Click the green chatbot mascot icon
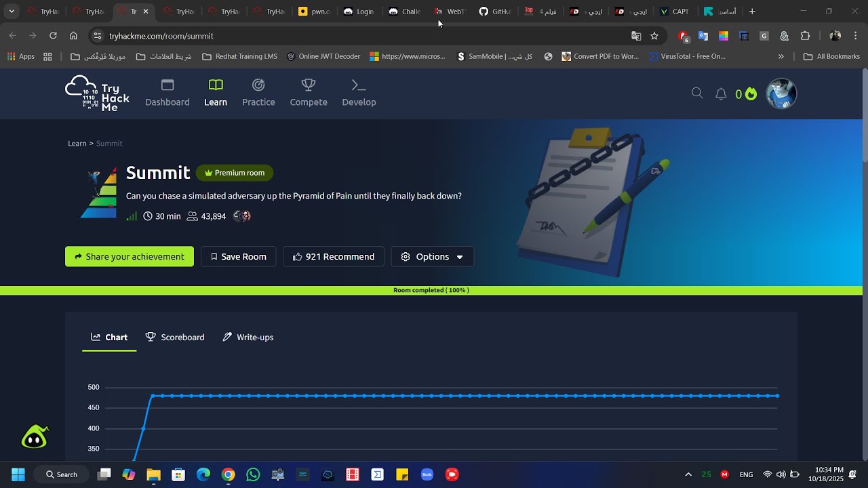868x488 pixels. click(35, 437)
